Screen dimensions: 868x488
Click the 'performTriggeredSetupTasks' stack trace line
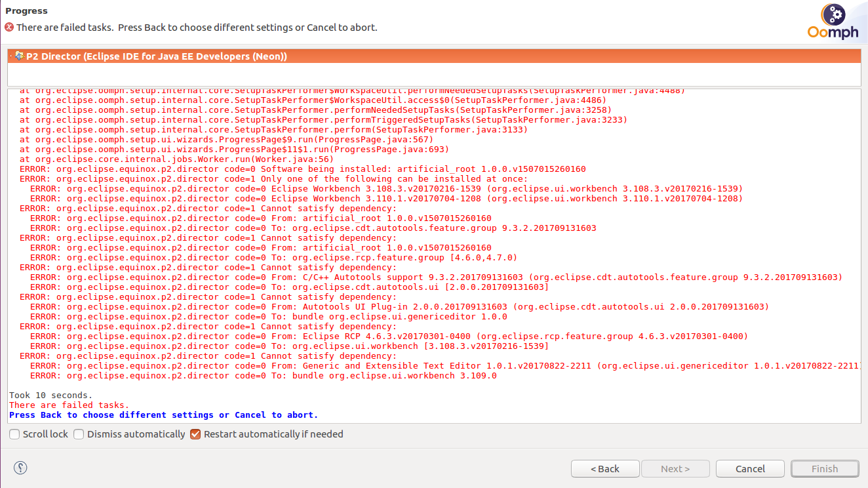pyautogui.click(x=324, y=120)
